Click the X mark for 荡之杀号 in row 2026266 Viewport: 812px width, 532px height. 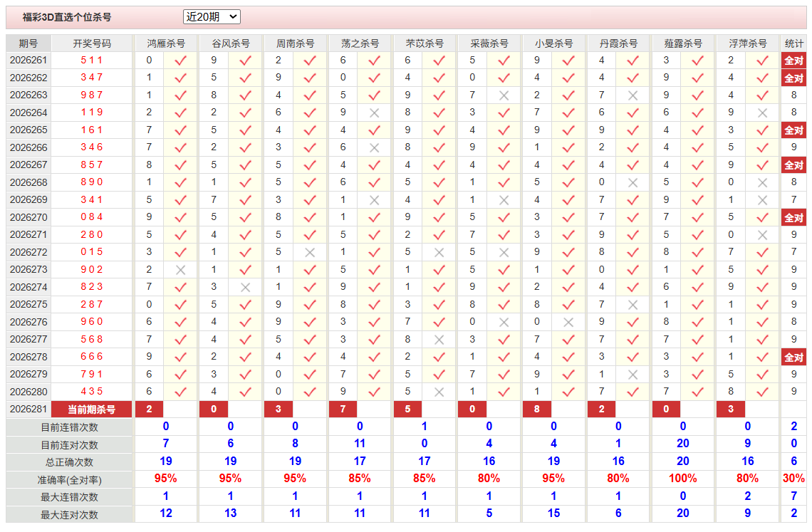click(x=375, y=147)
